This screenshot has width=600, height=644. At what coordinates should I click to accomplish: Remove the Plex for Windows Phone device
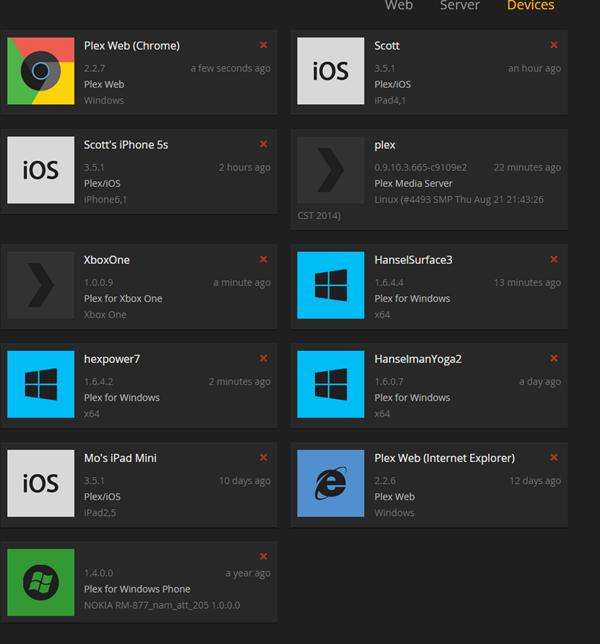point(264,557)
